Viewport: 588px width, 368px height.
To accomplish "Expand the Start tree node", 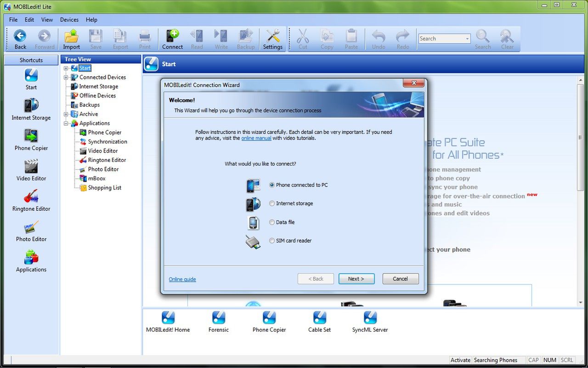I will coord(66,68).
